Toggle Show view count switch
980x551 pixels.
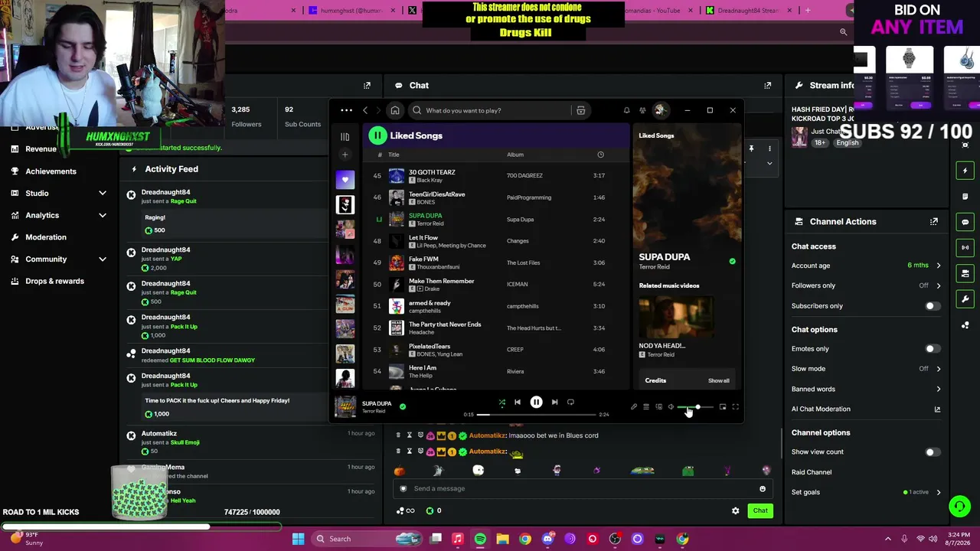(931, 452)
